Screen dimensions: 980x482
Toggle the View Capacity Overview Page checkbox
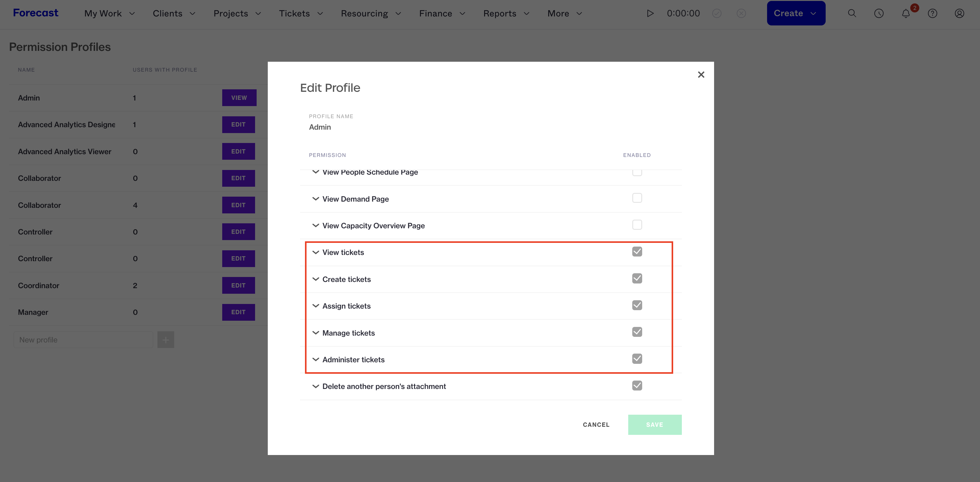point(637,225)
